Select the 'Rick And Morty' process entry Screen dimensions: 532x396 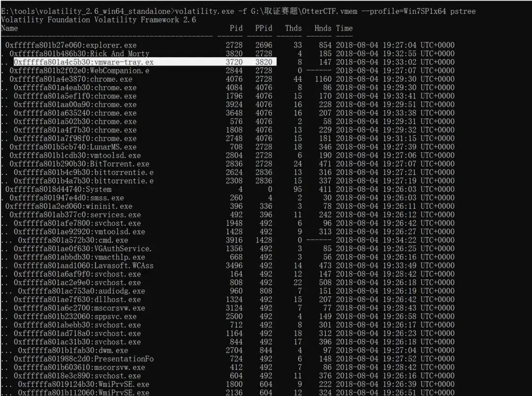click(x=79, y=54)
